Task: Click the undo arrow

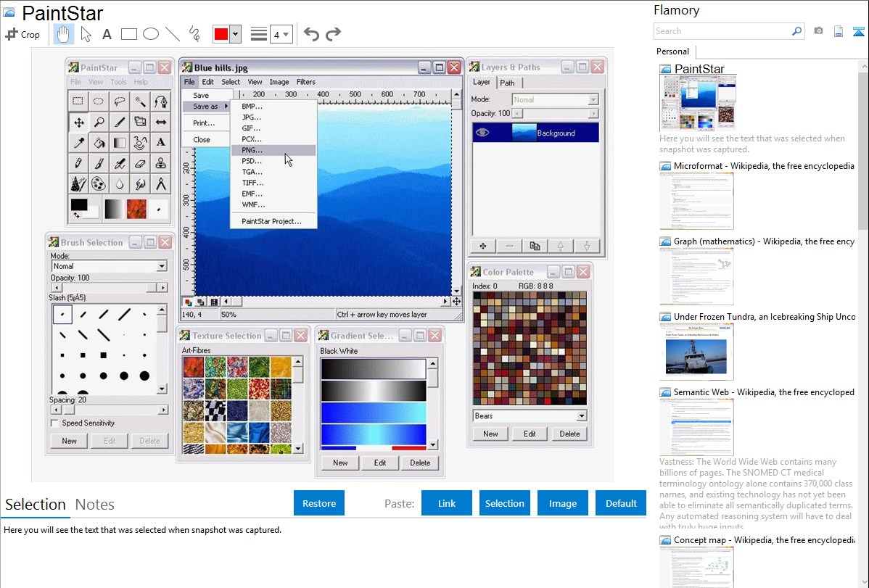Action: coord(311,34)
